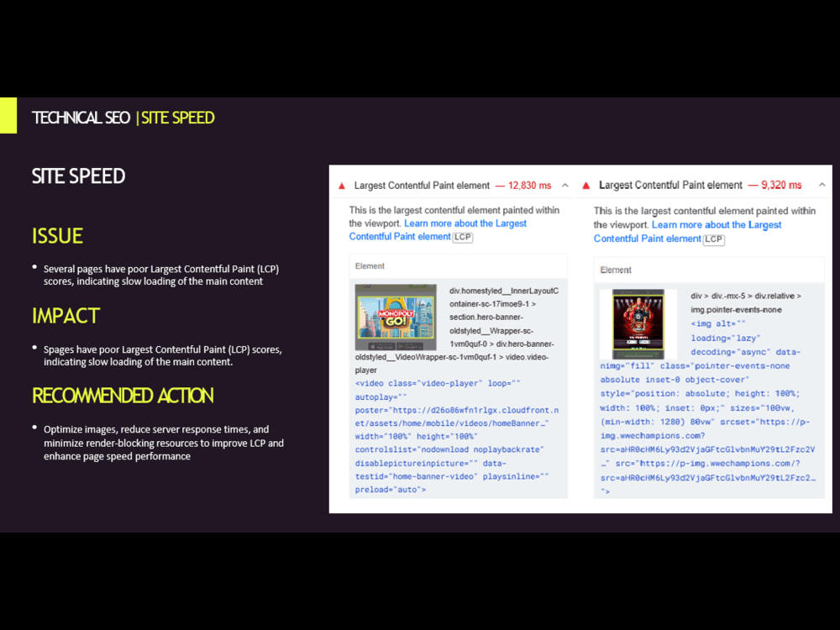Collapse the 12,830 ms LCP panel chevron

pyautogui.click(x=564, y=186)
